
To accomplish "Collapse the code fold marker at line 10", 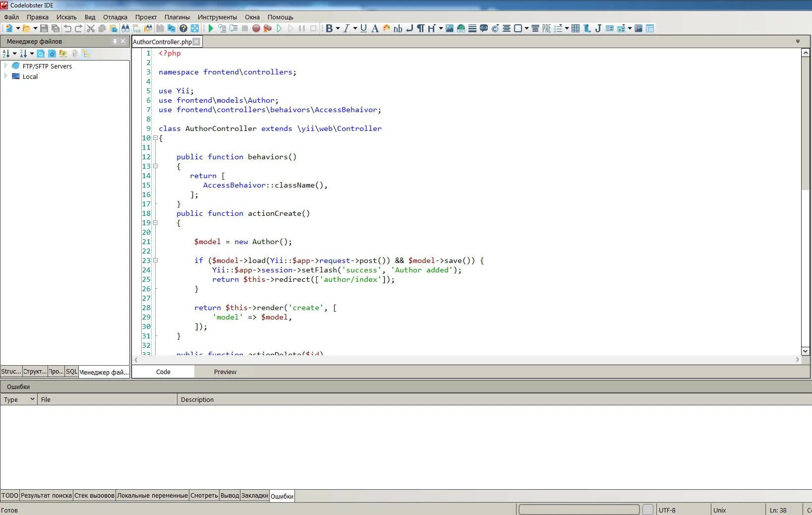I will tap(155, 138).
